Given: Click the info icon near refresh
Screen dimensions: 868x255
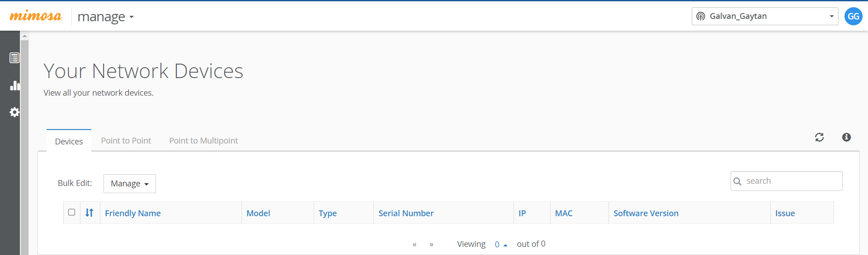Looking at the screenshot, I should [x=846, y=137].
